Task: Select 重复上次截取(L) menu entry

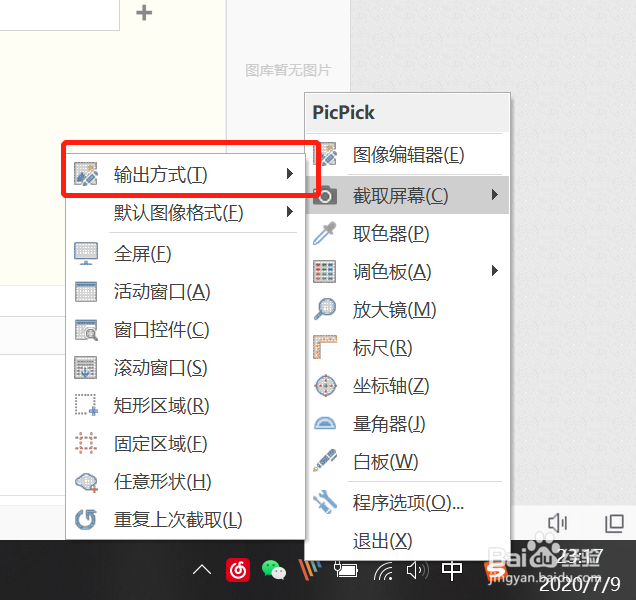Action: pos(185,519)
